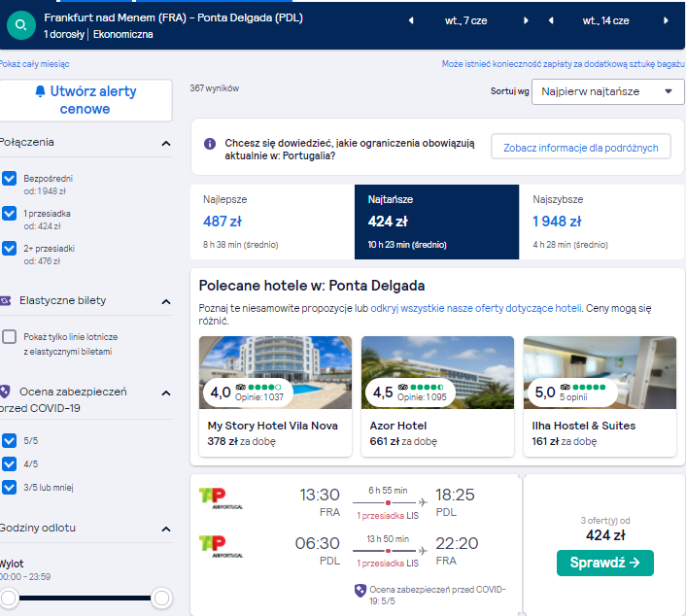Click the green search magnifier icon
The width and height of the screenshot is (686, 616).
coord(21,25)
